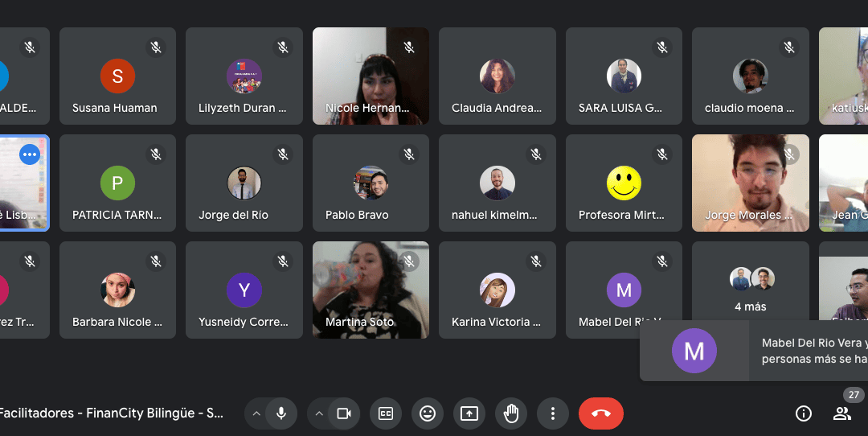Open the emoji reactions button
Image resolution: width=868 pixels, height=436 pixels.
coord(428,413)
